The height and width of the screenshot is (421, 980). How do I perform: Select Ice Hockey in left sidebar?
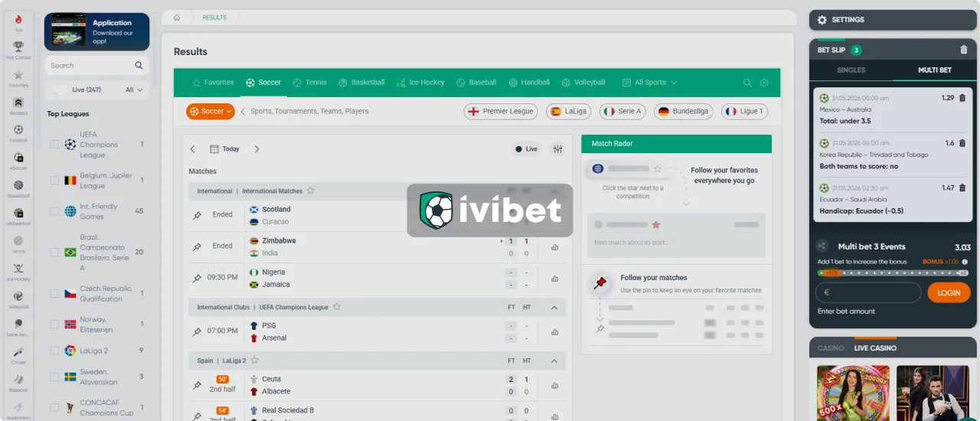pos(18,272)
